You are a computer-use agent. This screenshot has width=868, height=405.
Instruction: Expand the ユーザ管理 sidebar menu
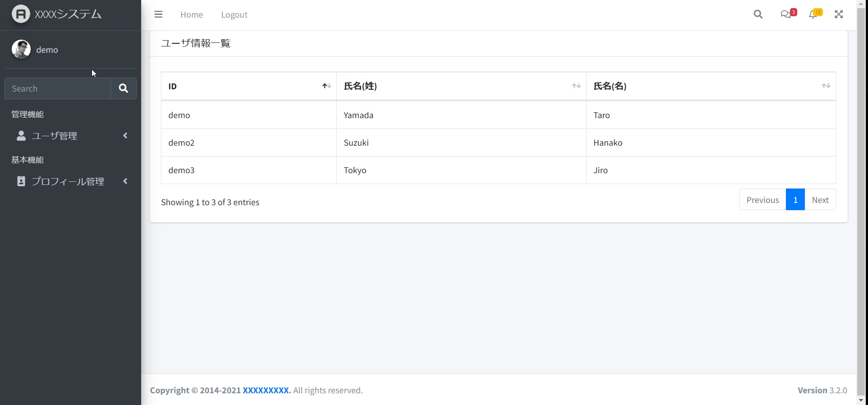[x=70, y=136]
